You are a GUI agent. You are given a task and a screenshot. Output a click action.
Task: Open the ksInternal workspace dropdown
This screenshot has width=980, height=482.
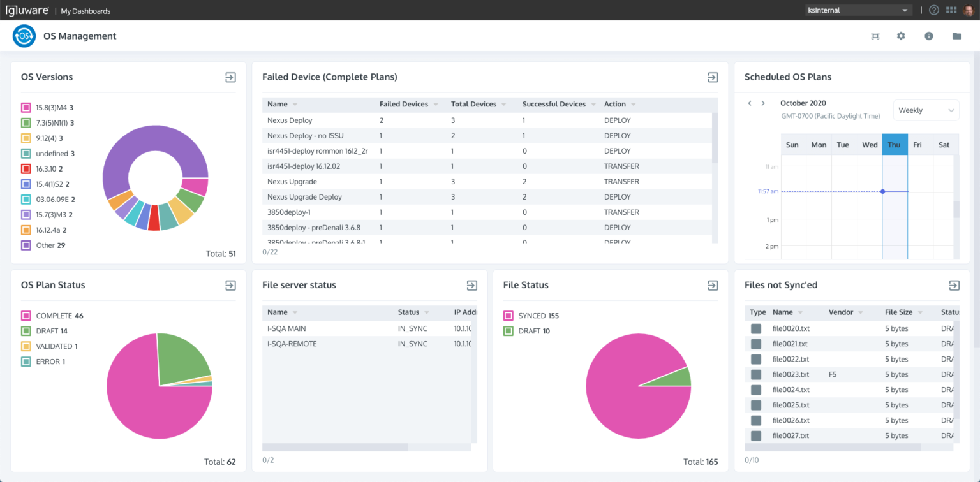click(857, 10)
